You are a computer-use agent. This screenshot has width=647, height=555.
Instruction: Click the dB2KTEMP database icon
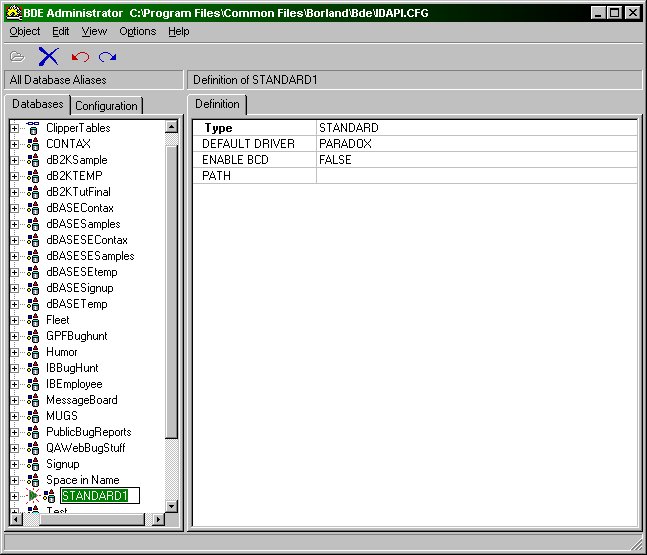[33, 176]
